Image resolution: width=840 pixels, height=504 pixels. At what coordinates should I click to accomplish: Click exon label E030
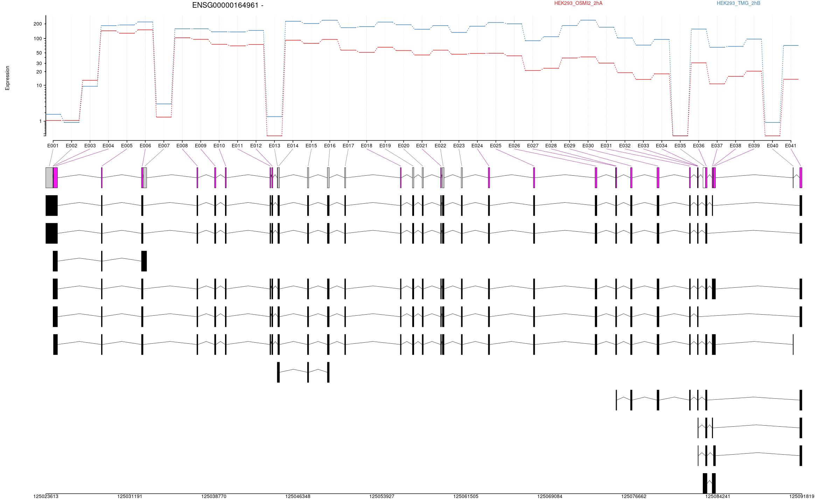588,146
